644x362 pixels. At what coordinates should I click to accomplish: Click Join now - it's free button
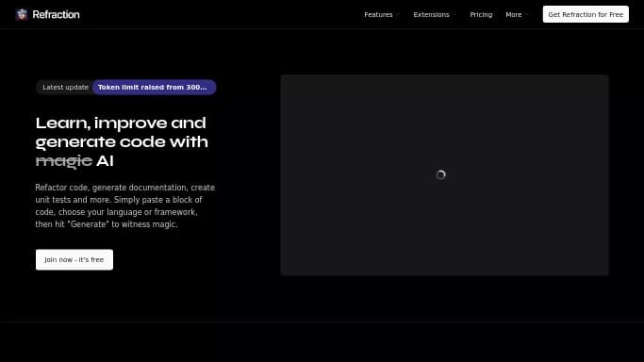pyautogui.click(x=74, y=260)
